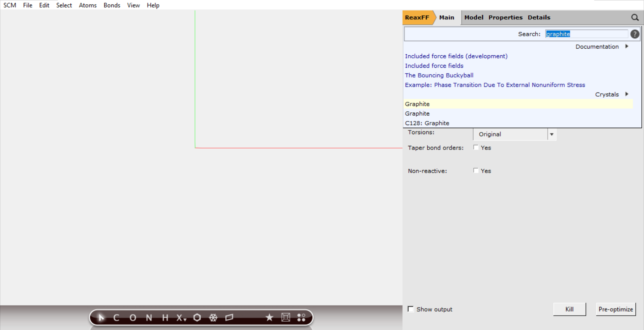Click the star structures tool
Screen dimensions: 644x330
pos(269,318)
